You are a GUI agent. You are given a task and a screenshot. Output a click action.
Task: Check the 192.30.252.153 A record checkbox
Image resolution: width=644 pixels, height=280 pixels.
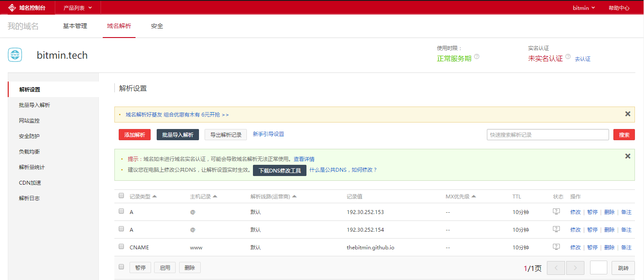click(121, 211)
